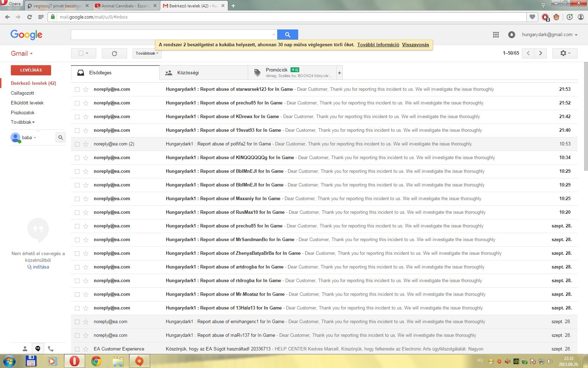Go forward in the Opera browser

[18, 17]
